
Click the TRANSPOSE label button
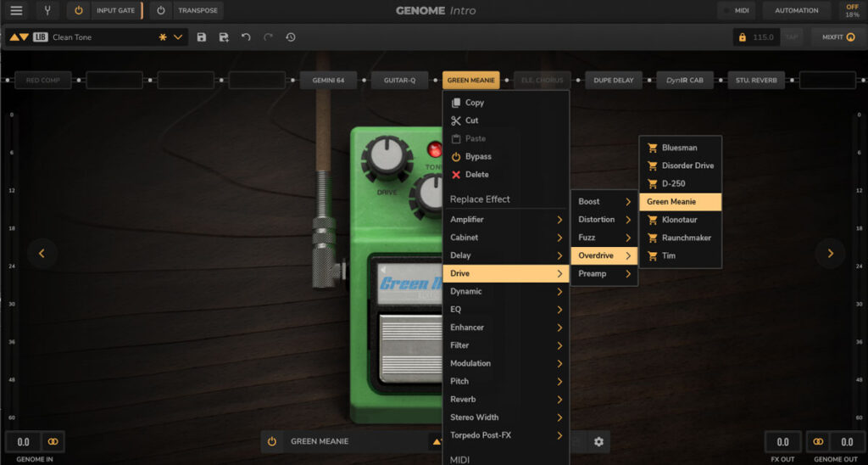[198, 10]
